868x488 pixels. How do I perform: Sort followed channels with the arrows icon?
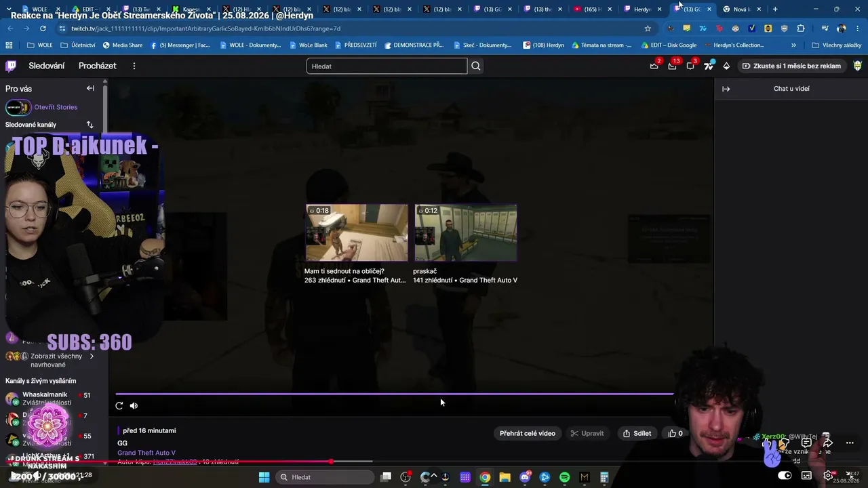[x=90, y=125]
